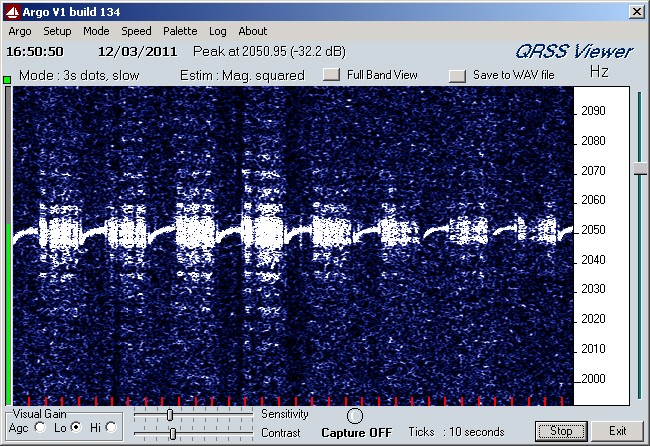Click the green status indicator square

point(7,80)
